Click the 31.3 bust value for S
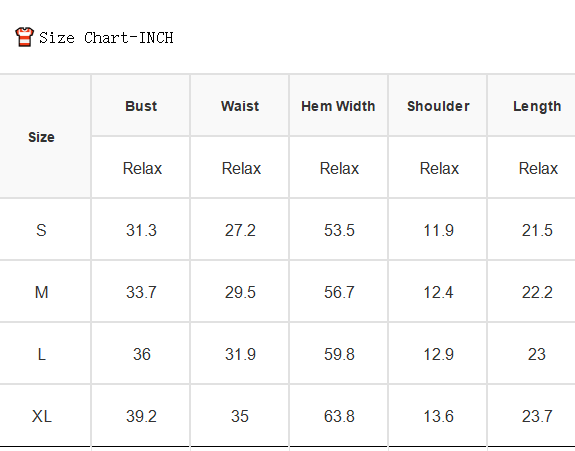This screenshot has width=575, height=451. [141, 230]
